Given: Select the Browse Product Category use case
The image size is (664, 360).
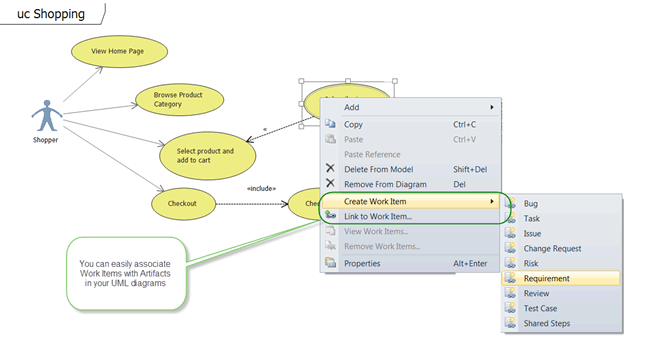Looking at the screenshot, I should pyautogui.click(x=180, y=100).
